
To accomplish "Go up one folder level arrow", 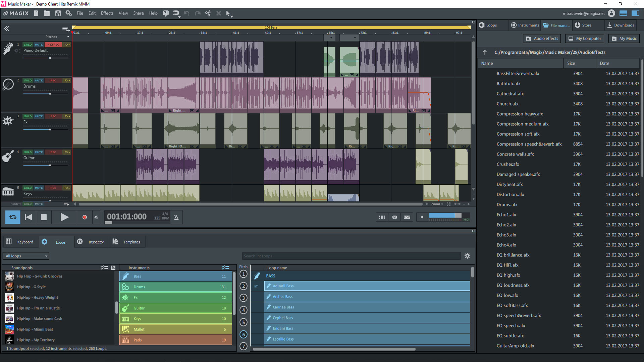I will (x=485, y=52).
